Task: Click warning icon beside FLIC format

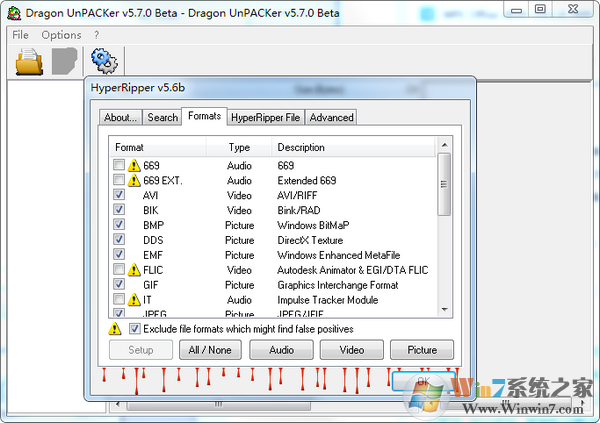Action: (134, 270)
